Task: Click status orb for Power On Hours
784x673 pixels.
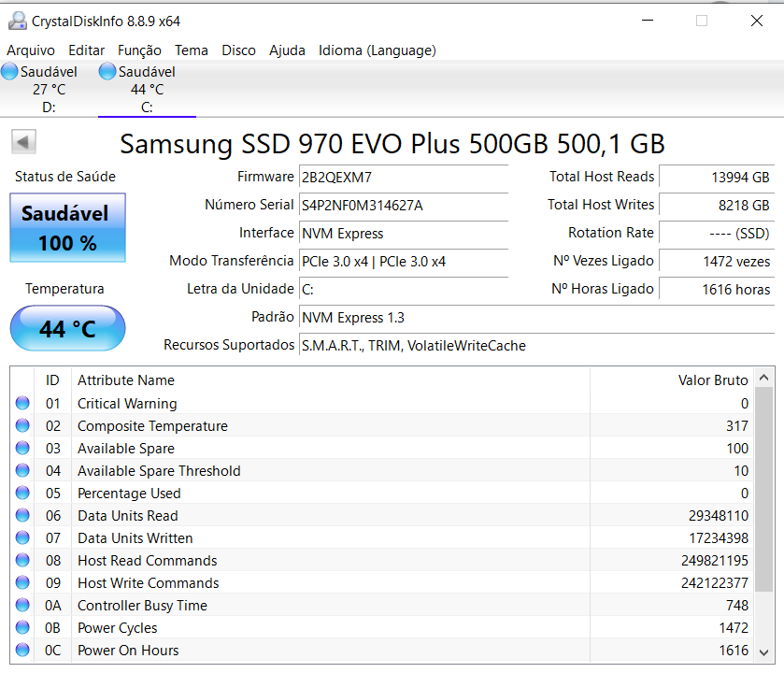Action: click(x=22, y=650)
